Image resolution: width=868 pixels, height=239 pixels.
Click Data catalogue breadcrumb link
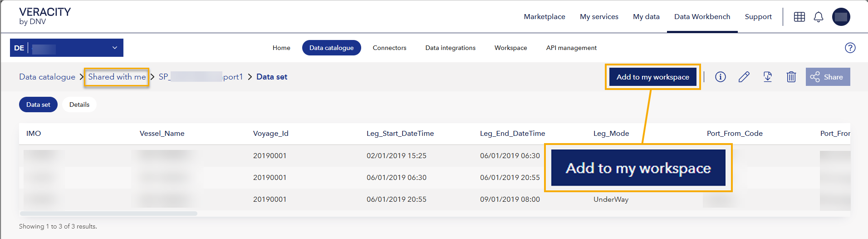pyautogui.click(x=47, y=77)
